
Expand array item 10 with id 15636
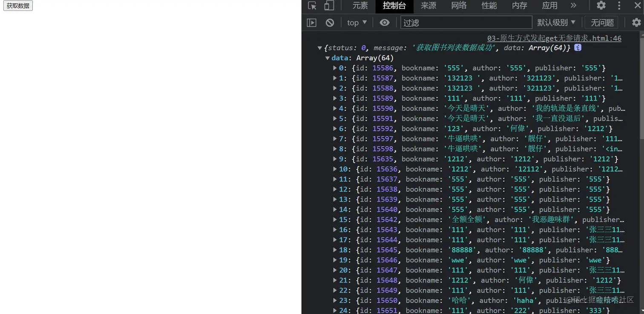335,169
